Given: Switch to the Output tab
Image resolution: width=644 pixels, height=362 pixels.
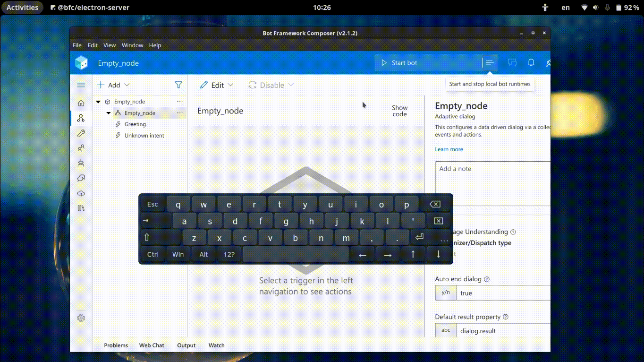Looking at the screenshot, I should (x=186, y=345).
